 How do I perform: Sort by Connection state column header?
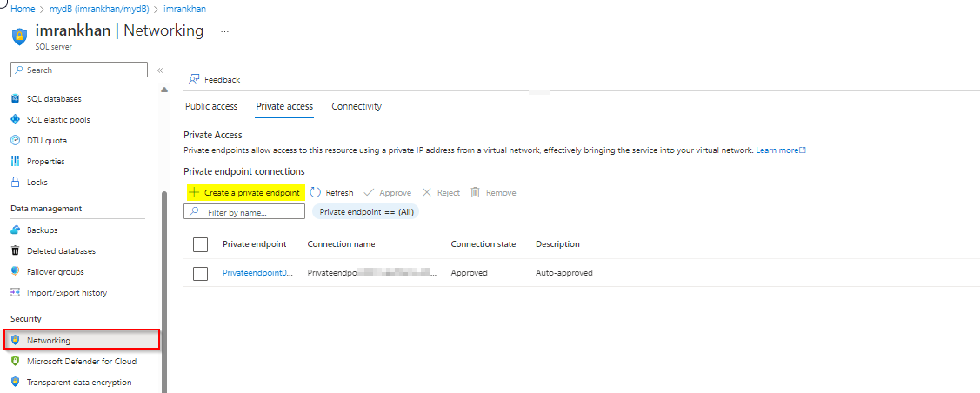point(483,243)
